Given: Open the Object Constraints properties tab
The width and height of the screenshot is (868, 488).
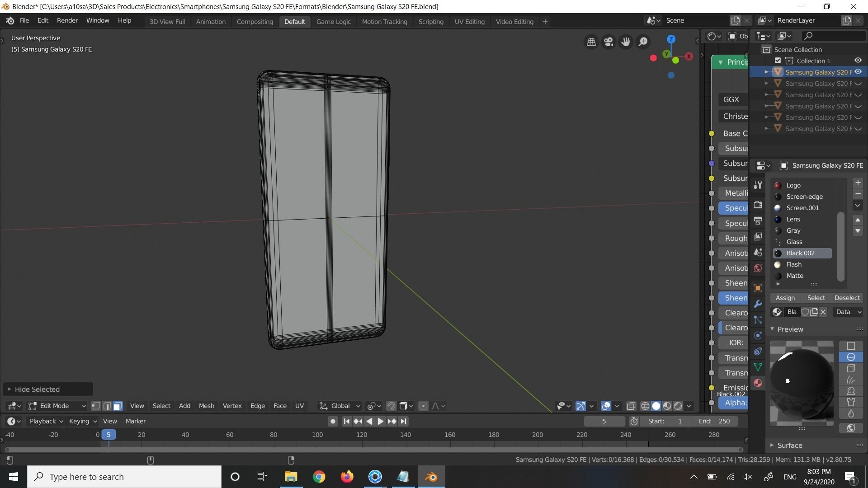Looking at the screenshot, I should pyautogui.click(x=758, y=351).
